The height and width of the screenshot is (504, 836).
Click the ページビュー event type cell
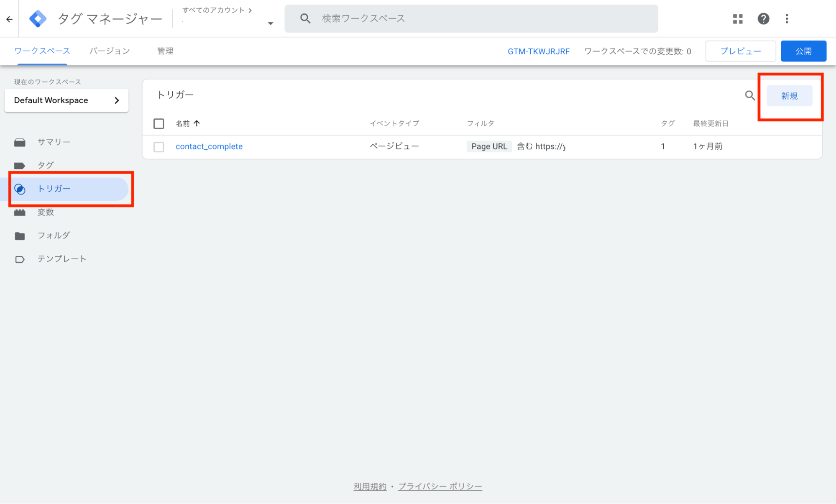(x=394, y=146)
